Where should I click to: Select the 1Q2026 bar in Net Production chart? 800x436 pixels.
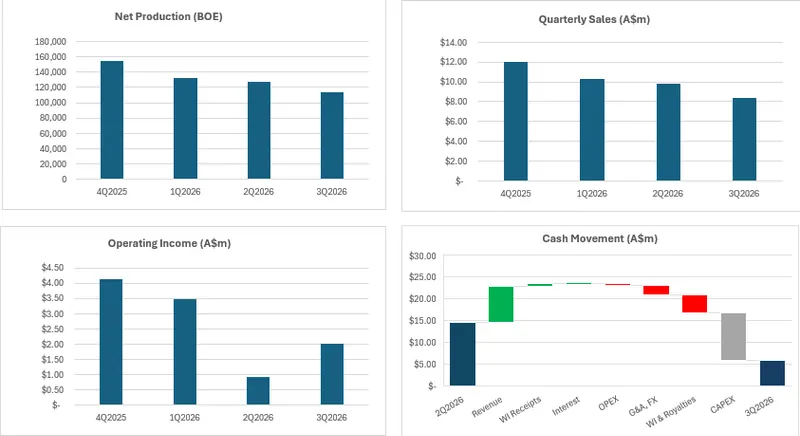(x=185, y=129)
